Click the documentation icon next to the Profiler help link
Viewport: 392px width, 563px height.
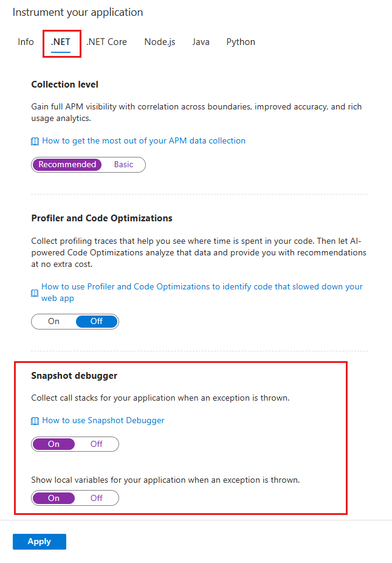(35, 292)
